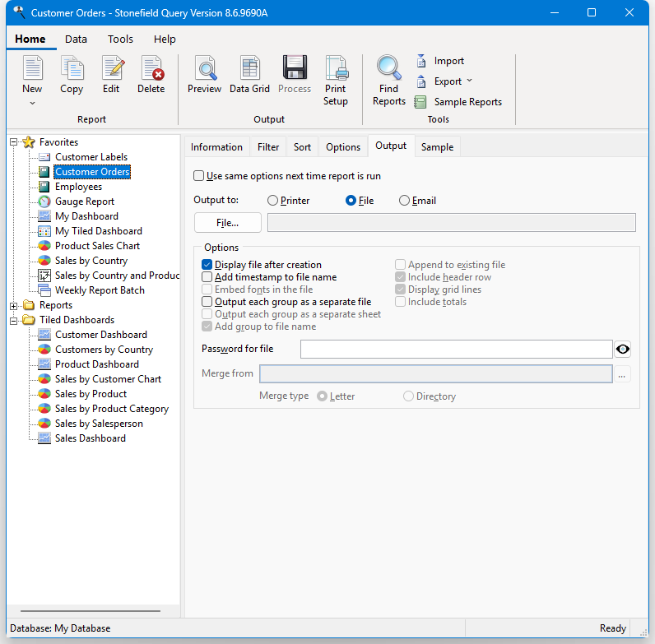Check Output each group as separate file
Viewport: 655px width, 644px height.
(207, 302)
